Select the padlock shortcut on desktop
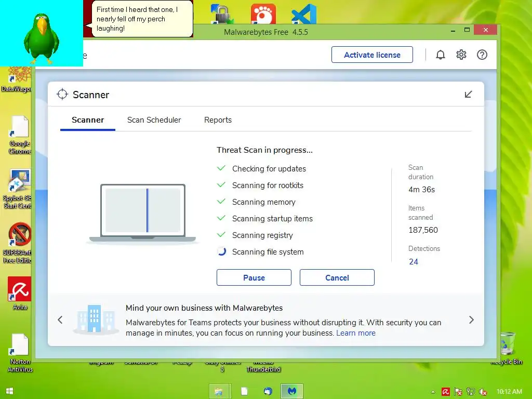This screenshot has width=532, height=399. click(221, 14)
